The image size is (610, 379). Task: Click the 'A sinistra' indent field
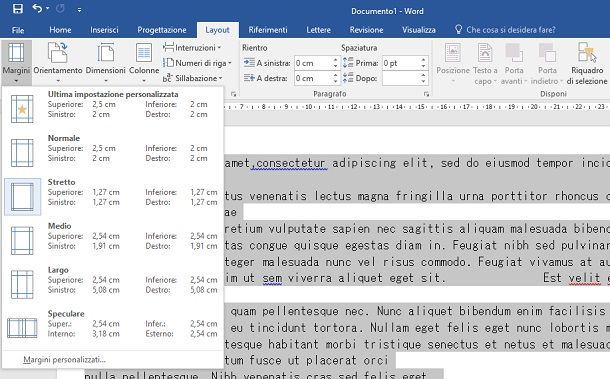(x=314, y=63)
